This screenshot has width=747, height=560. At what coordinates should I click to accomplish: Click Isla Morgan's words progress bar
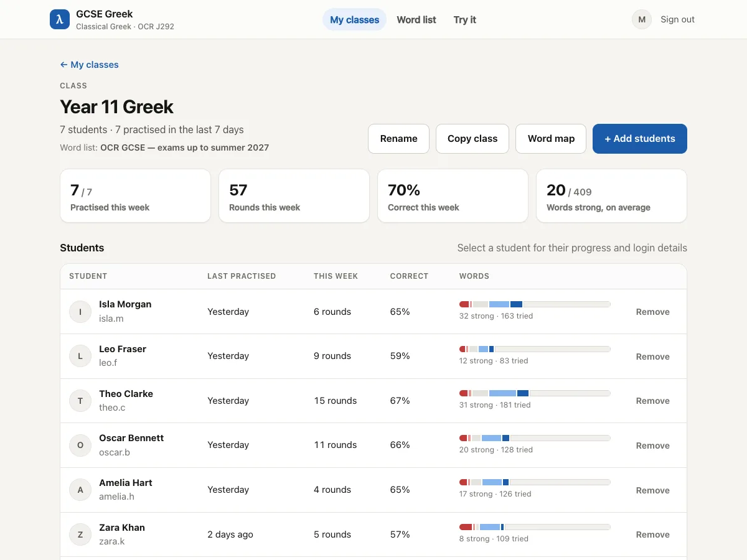point(535,304)
